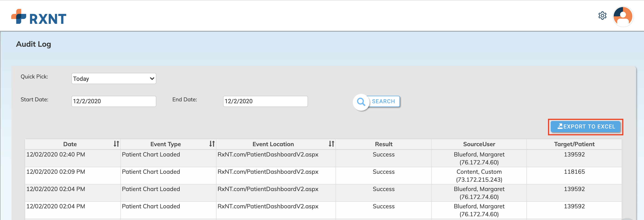Click the RXNT logo

click(x=39, y=17)
